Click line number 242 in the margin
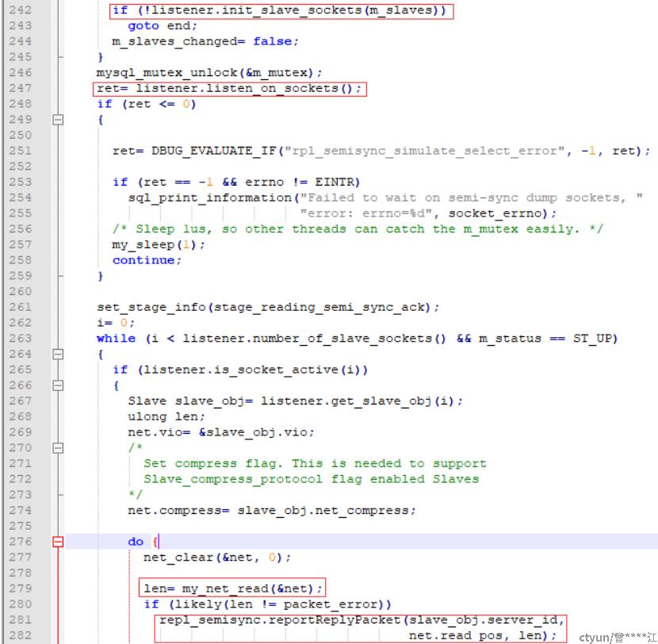The width and height of the screenshot is (658, 644). click(x=21, y=10)
